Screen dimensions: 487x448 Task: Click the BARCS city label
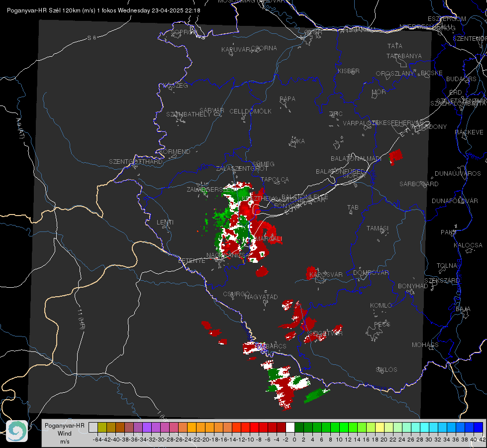pyautogui.click(x=276, y=346)
